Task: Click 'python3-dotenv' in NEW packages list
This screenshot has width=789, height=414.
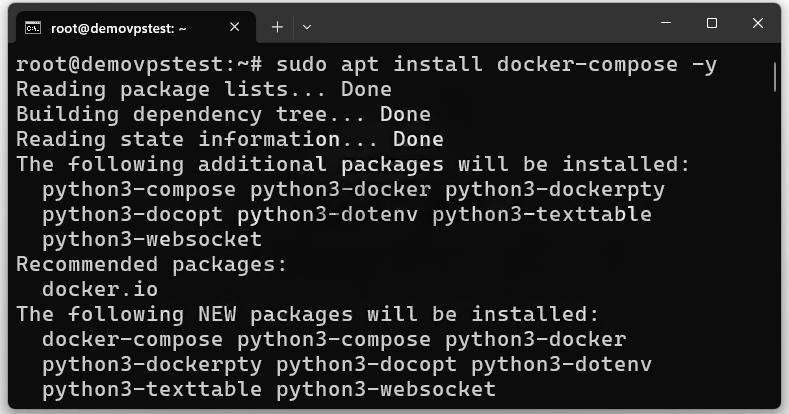Action: click(562, 365)
